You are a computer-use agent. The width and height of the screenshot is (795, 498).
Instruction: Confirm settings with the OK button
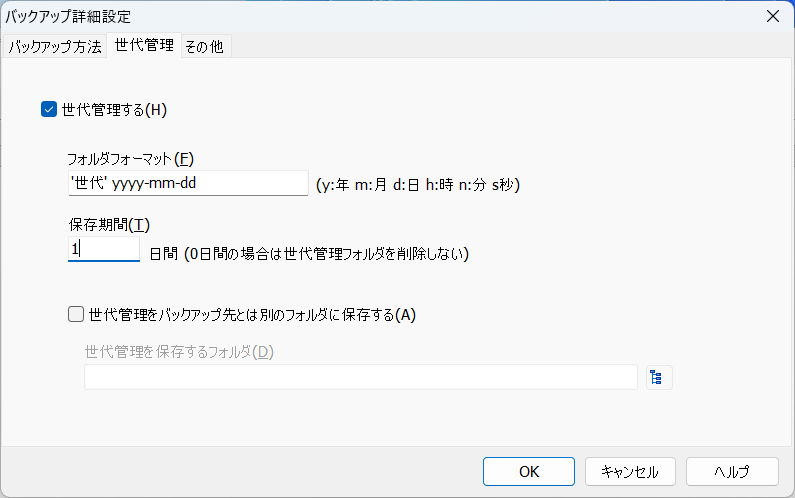click(x=529, y=471)
